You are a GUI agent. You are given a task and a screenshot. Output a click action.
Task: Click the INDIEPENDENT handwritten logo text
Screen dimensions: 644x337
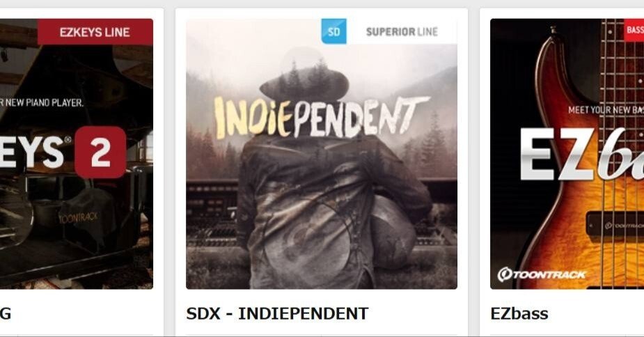tap(321, 118)
